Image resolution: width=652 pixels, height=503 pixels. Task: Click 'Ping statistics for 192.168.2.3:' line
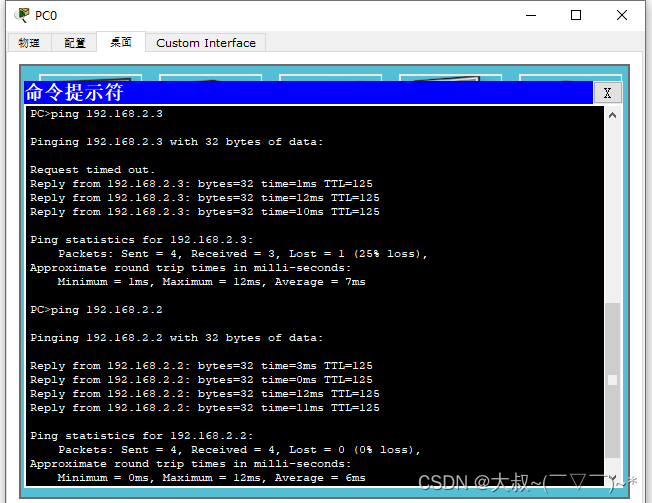coord(141,240)
